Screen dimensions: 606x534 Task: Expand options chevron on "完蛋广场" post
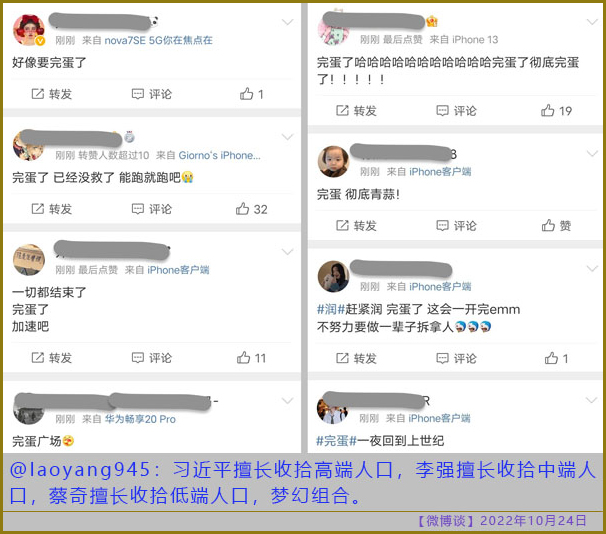coord(287,401)
